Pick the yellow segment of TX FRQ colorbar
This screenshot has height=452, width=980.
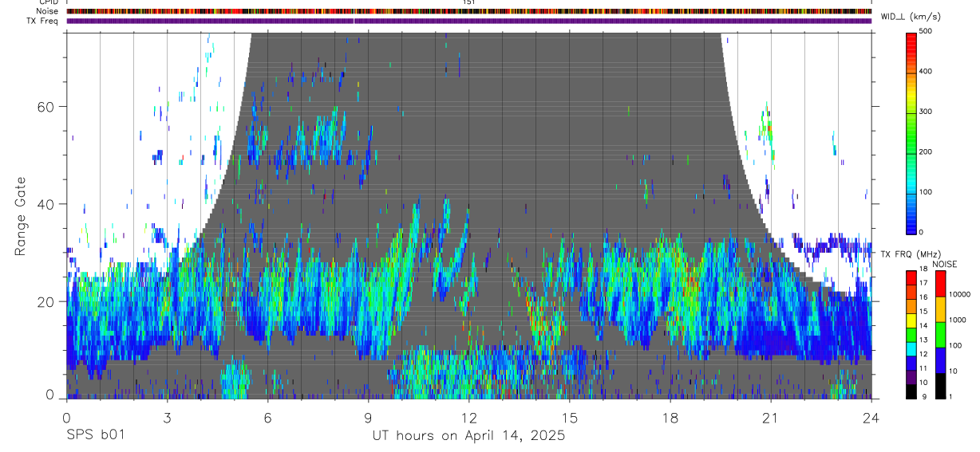[911, 320]
